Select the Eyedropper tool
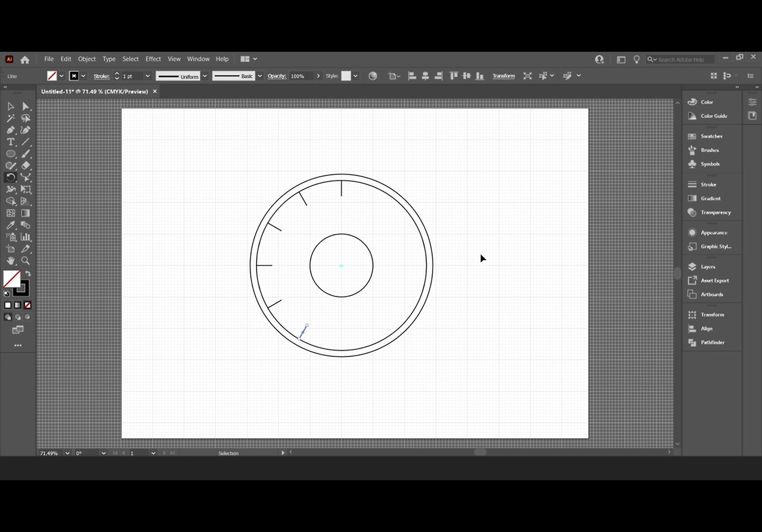The height and width of the screenshot is (532, 762). tap(11, 225)
